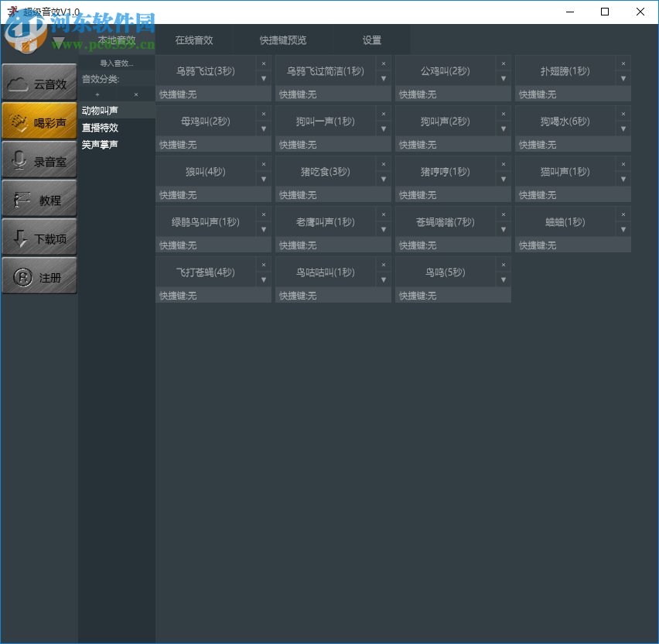Open the 云音效 cloud sound section
The width and height of the screenshot is (659, 644).
pyautogui.click(x=39, y=82)
